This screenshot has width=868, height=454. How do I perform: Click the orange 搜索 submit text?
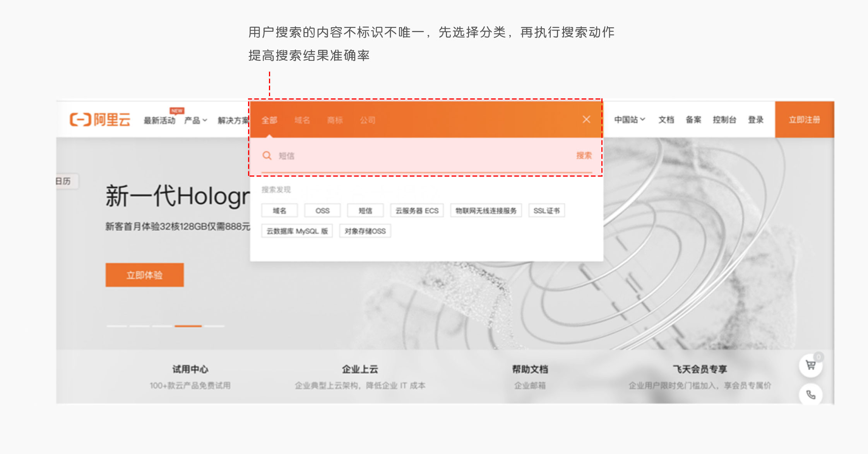tap(584, 156)
